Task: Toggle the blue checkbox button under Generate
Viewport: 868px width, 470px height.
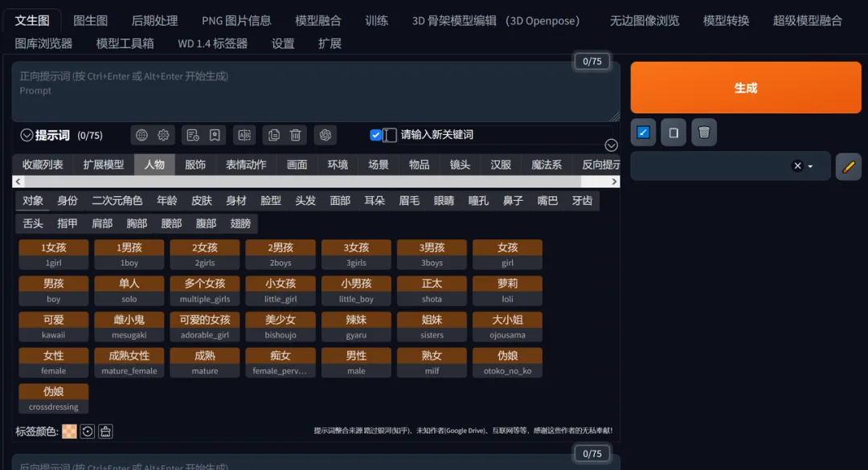Action: pos(643,132)
